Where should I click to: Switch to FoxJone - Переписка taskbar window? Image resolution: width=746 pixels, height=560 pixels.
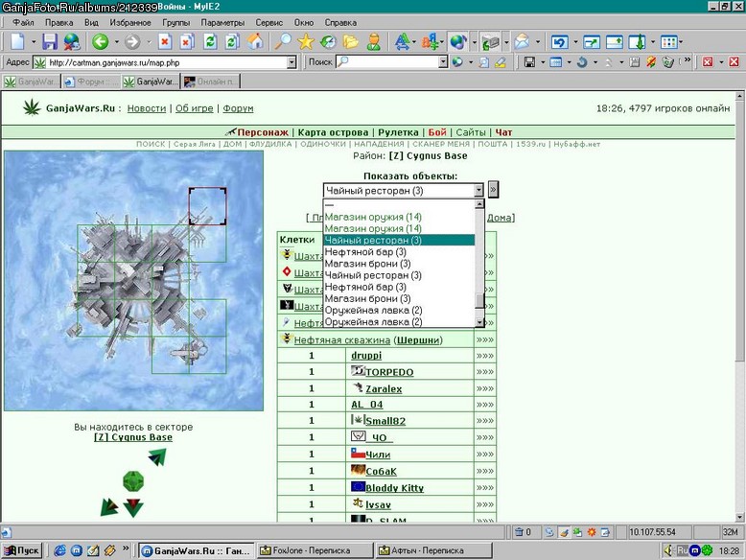315,550
